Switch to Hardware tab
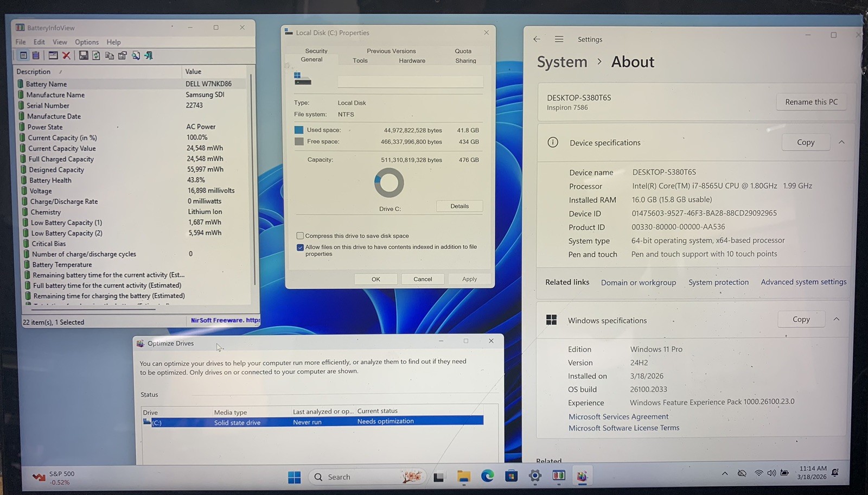 [x=412, y=61]
